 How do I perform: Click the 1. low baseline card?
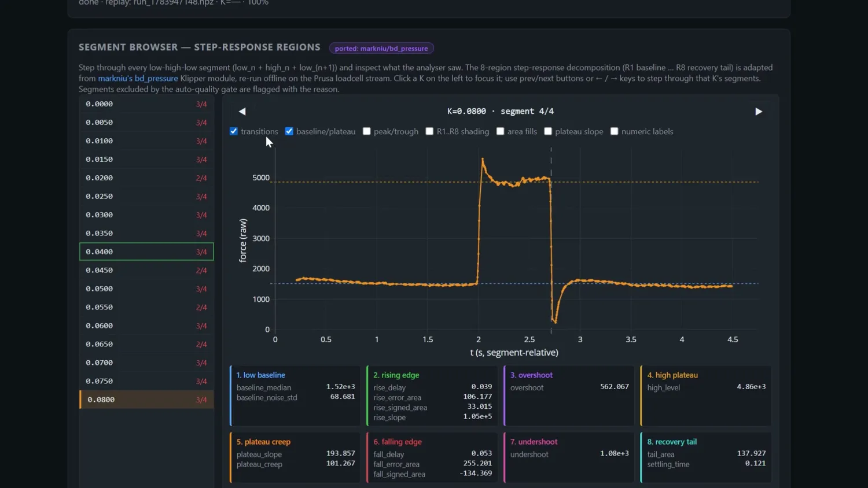click(295, 396)
